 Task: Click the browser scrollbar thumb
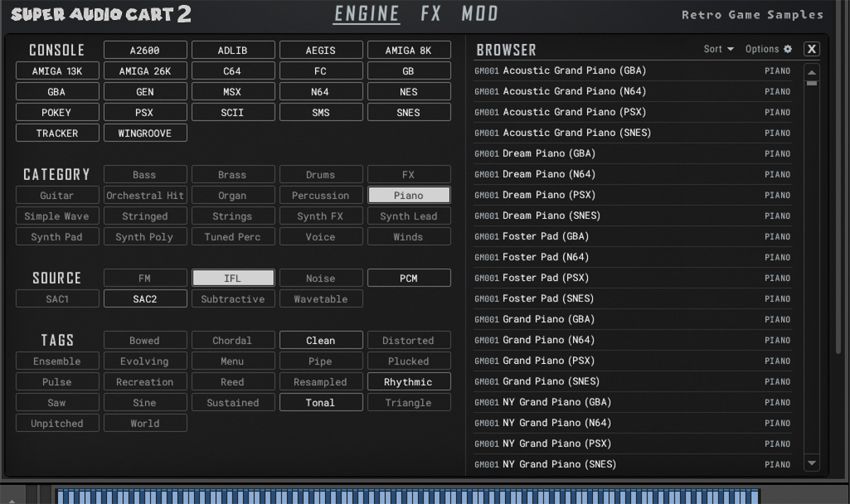point(812,83)
